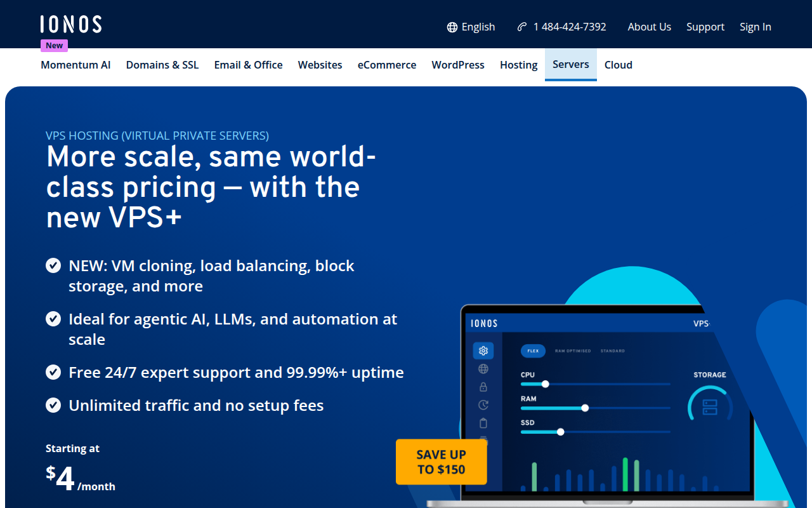Viewport: 812px width, 508px height.
Task: Click the headline "More scale, same world-class pricing"
Action: [211, 187]
